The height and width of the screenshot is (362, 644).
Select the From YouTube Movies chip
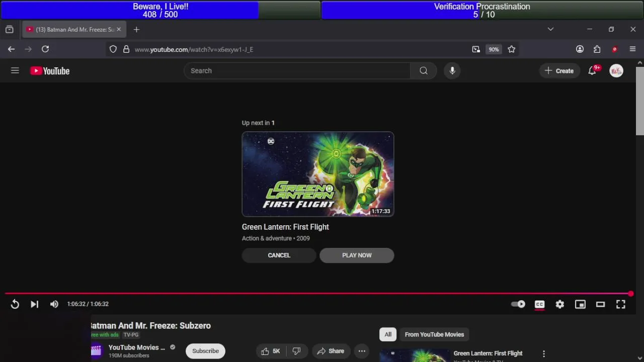point(434,334)
